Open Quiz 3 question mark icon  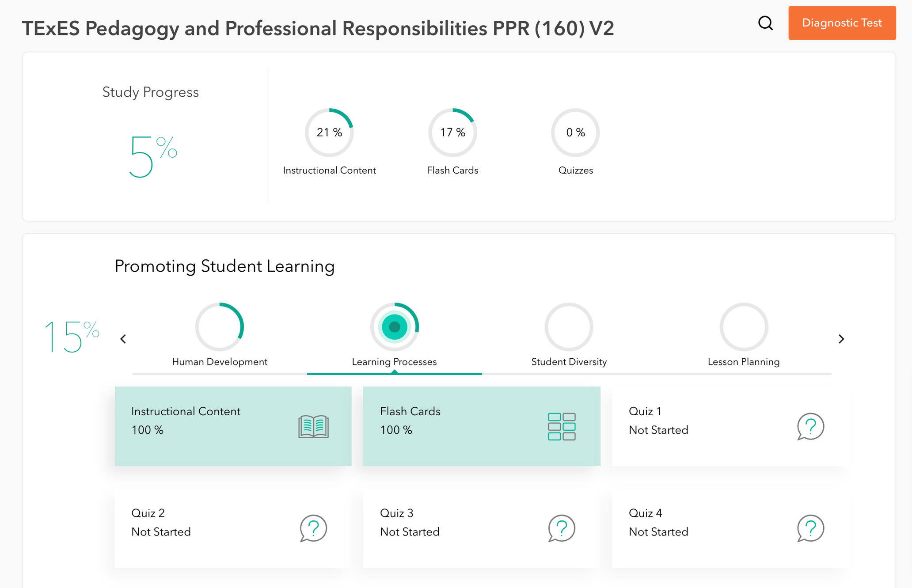tap(561, 528)
